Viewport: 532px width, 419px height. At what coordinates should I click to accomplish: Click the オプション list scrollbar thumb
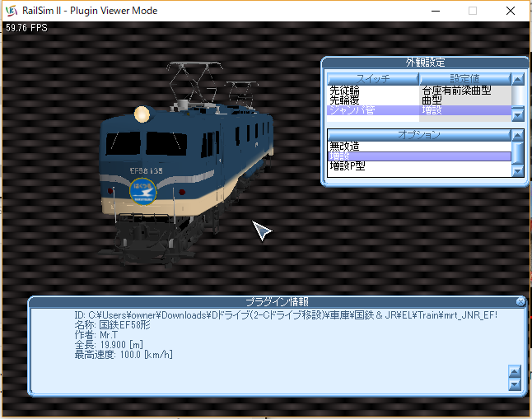[517, 153]
